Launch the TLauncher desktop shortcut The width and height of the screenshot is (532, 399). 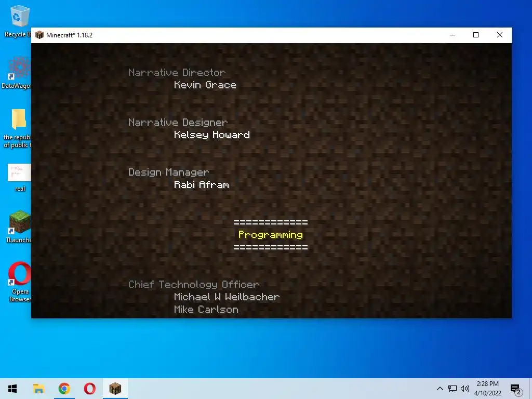[x=19, y=222]
